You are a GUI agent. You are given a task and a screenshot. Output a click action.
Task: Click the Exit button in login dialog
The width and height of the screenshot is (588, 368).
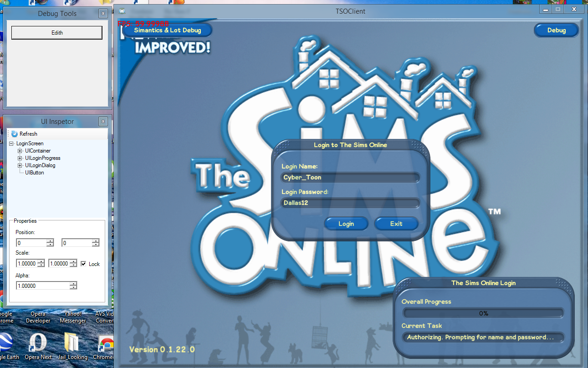[396, 224]
